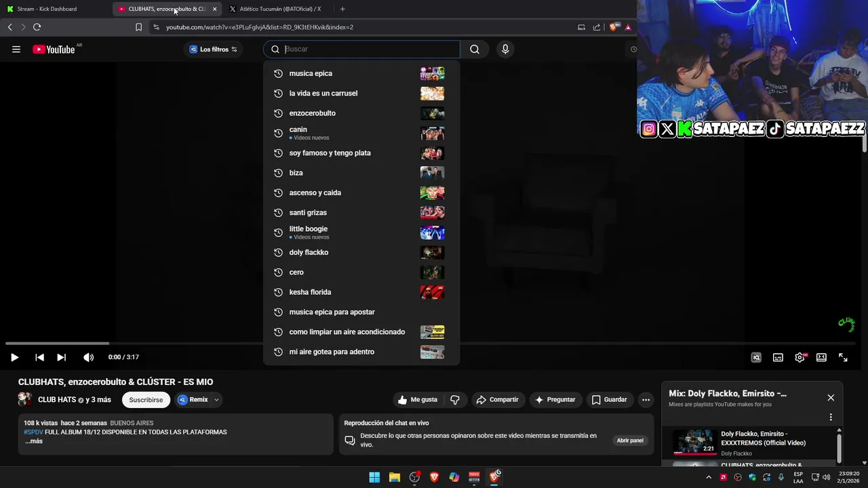Open Windows Start menu

(374, 477)
